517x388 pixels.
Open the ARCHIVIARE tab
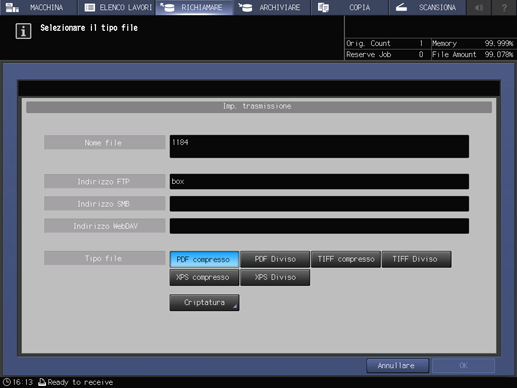[x=272, y=7]
